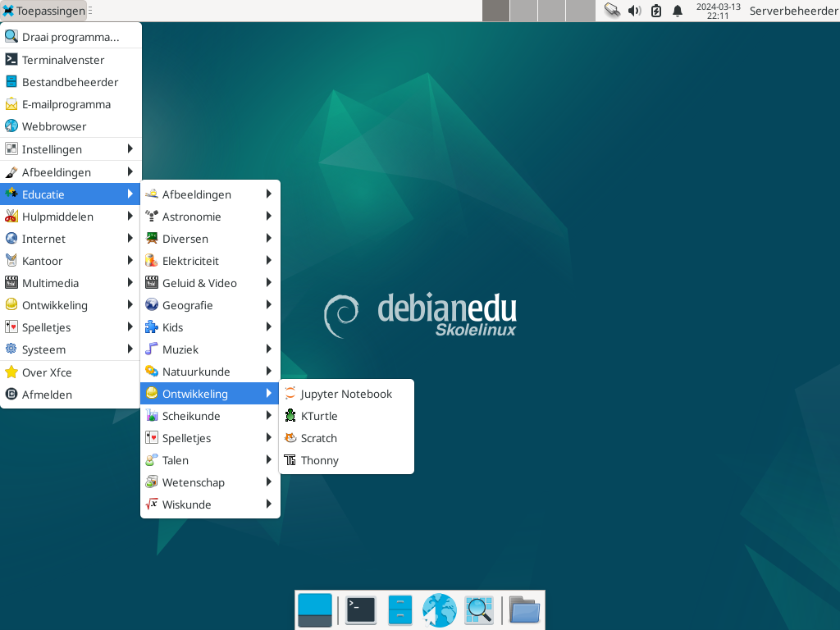
Task: Click the Hulpmiddelen scissors icon
Action: (11, 216)
